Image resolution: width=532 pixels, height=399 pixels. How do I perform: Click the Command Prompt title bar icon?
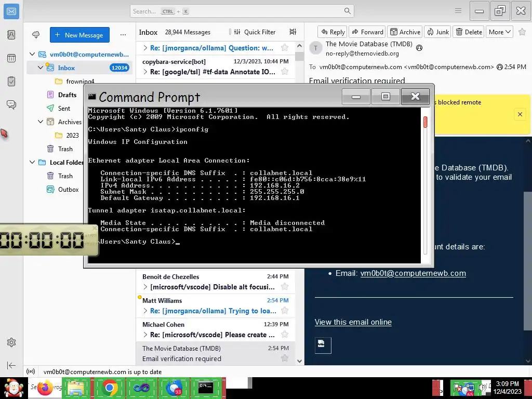click(92, 97)
